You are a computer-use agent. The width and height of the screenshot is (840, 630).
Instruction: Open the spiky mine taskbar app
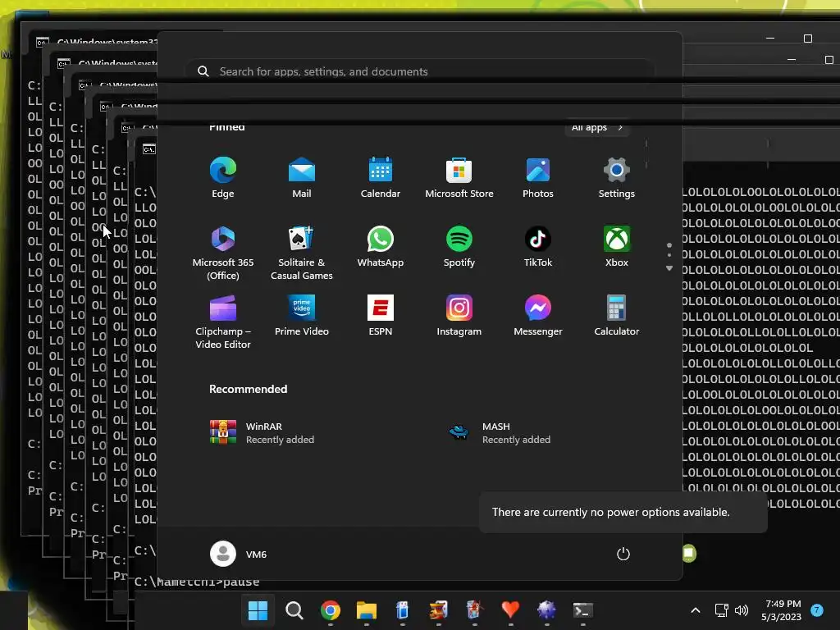click(546, 610)
